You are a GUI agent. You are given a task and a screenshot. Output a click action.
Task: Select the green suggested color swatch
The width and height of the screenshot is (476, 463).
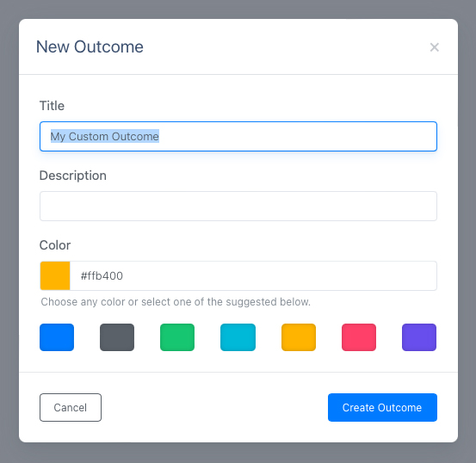point(177,337)
